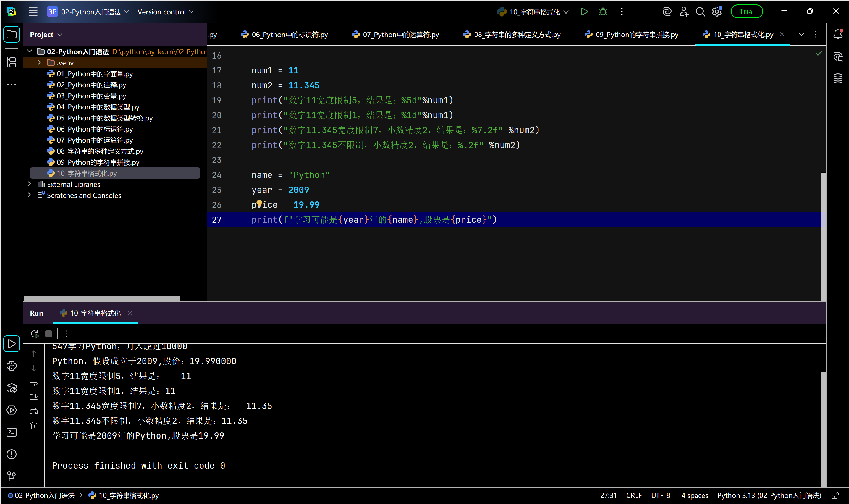Change the CRLF line separator setting
The height and width of the screenshot is (504, 849).
tap(634, 495)
